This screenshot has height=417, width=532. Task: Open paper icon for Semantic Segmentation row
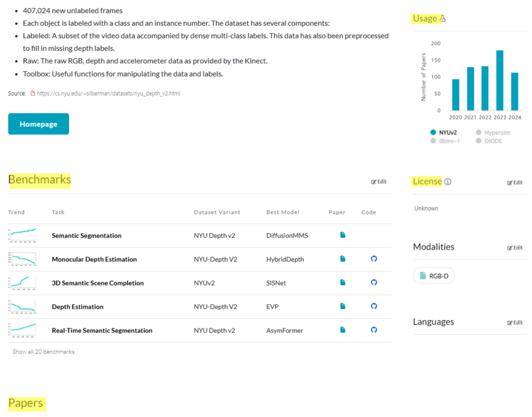pyautogui.click(x=342, y=235)
